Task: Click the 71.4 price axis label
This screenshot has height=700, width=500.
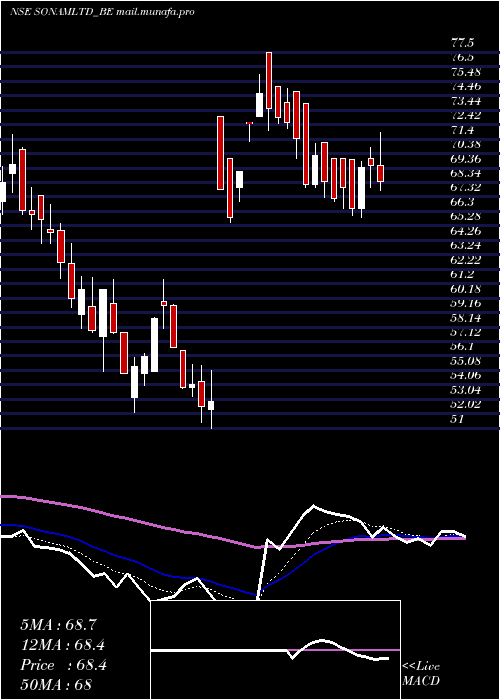Action: coord(462,130)
